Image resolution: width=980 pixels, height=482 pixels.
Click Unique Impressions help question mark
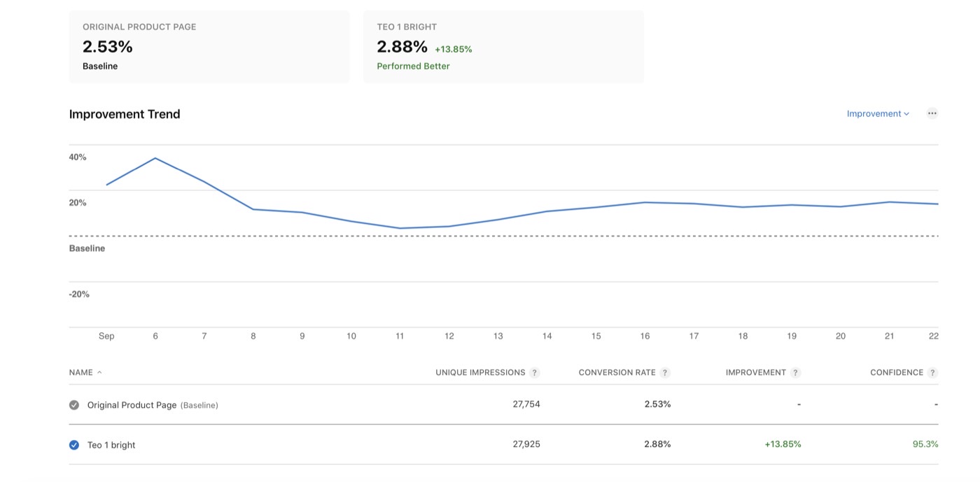535,373
